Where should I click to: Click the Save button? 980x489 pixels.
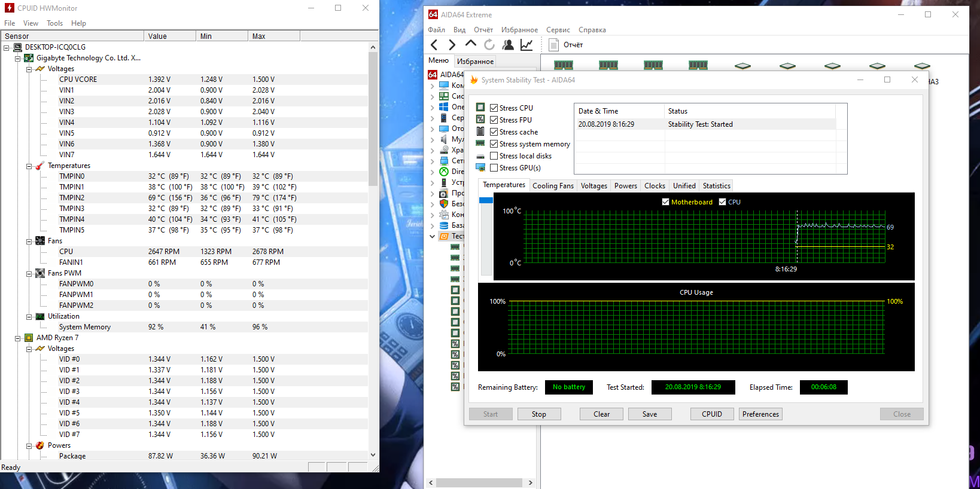pos(650,414)
